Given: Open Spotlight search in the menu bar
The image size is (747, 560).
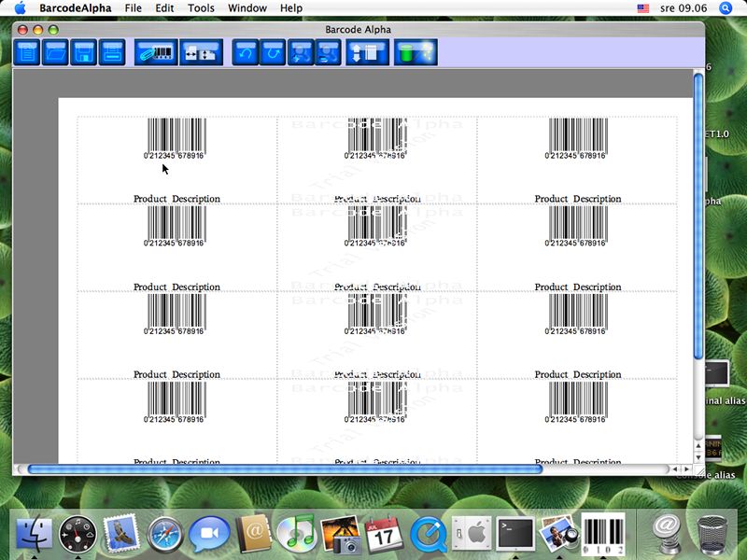Looking at the screenshot, I should (726, 8).
